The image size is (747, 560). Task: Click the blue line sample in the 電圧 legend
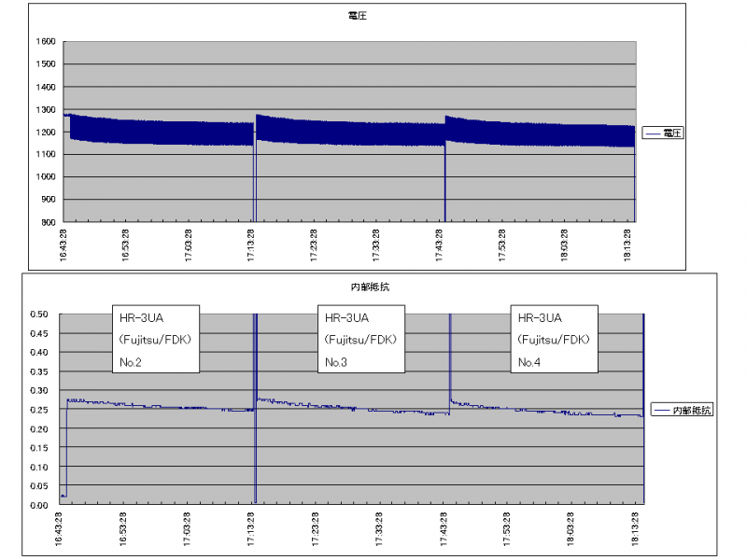(653, 133)
